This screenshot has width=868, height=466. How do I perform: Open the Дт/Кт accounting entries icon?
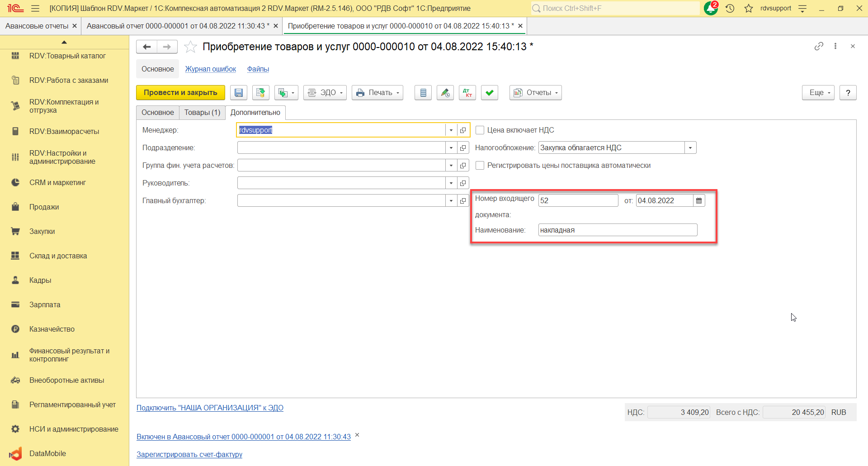(x=467, y=93)
